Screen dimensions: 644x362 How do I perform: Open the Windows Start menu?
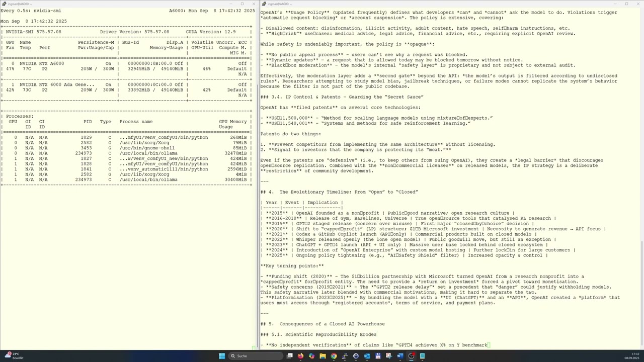pyautogui.click(x=222, y=356)
